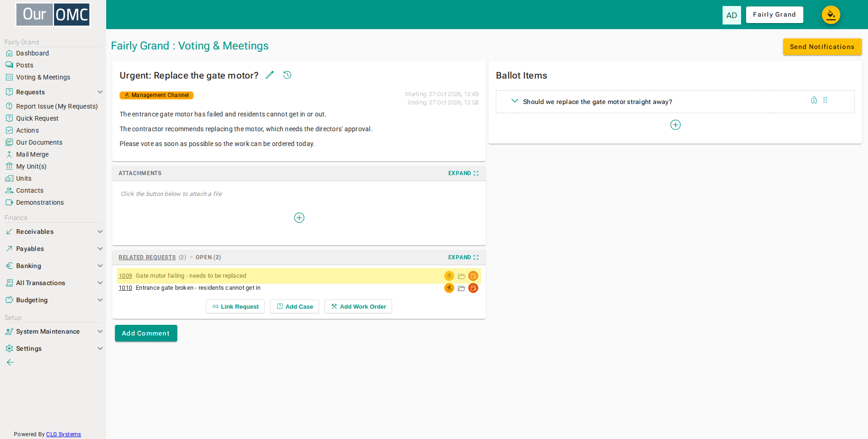Expand the Related Requests panel
Viewport: 868px width, 439px height.
464,257
